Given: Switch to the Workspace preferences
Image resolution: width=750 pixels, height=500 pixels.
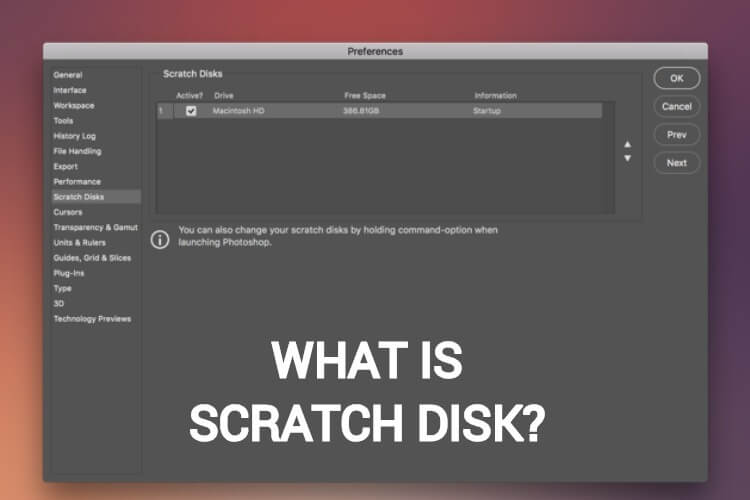Looking at the screenshot, I should pyautogui.click(x=74, y=105).
